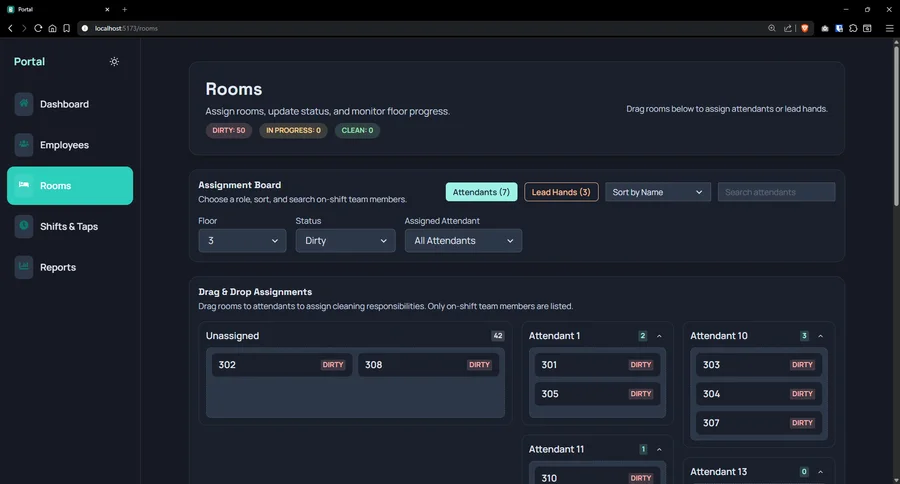Bookmark the page using the bookmark icon
This screenshot has height=484, width=900.
[x=67, y=28]
